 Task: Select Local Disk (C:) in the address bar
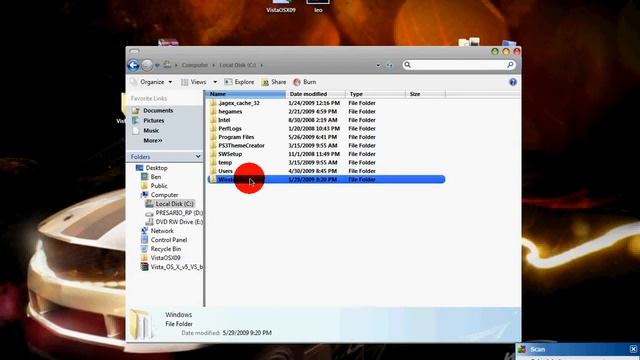(238, 65)
